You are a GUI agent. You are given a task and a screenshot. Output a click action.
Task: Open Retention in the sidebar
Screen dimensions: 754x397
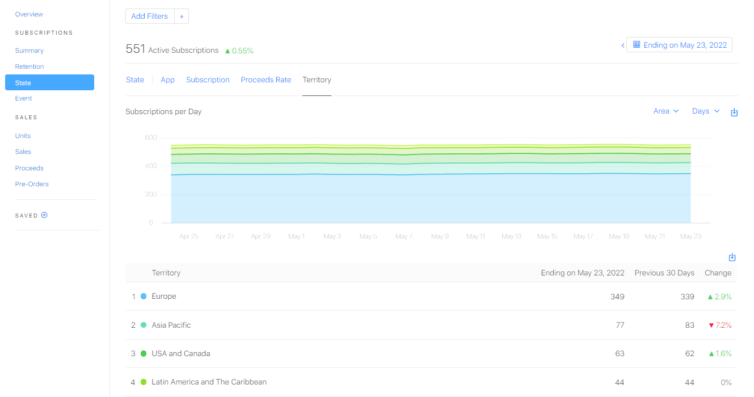pyautogui.click(x=29, y=66)
